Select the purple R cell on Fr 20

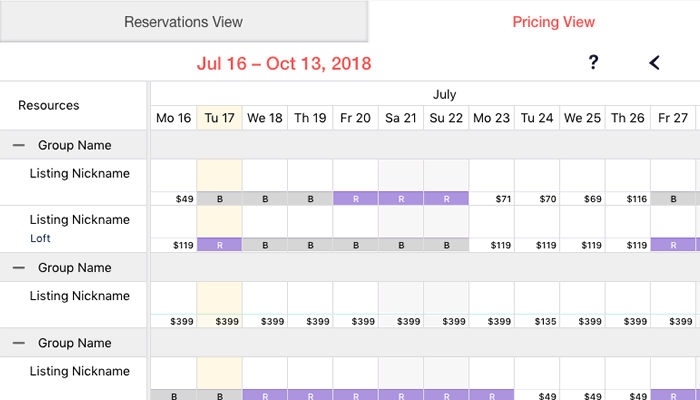[x=355, y=199]
